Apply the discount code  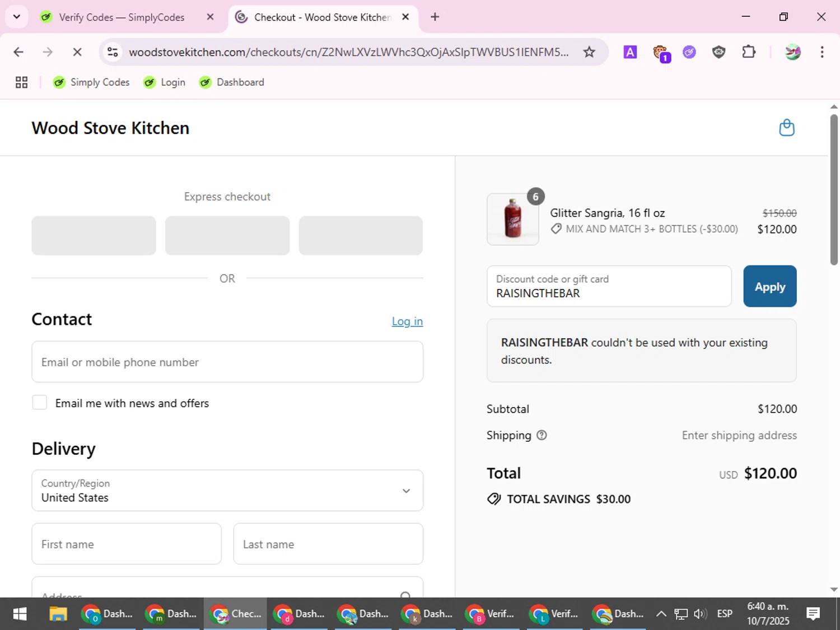(770, 286)
